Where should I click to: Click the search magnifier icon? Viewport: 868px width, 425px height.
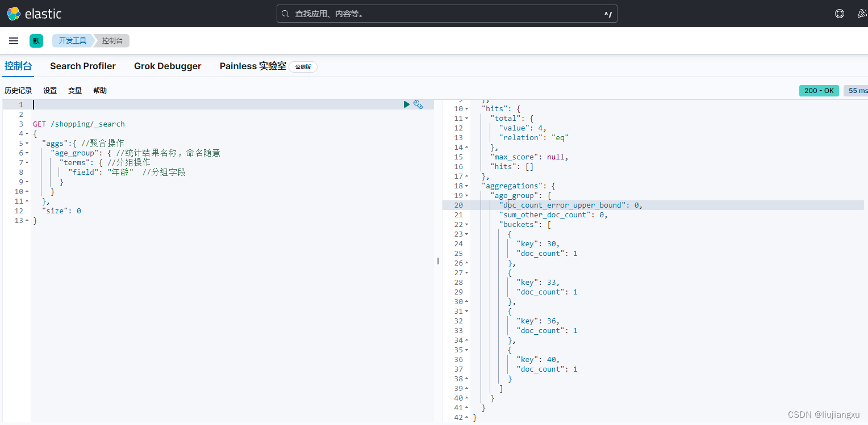[x=286, y=14]
